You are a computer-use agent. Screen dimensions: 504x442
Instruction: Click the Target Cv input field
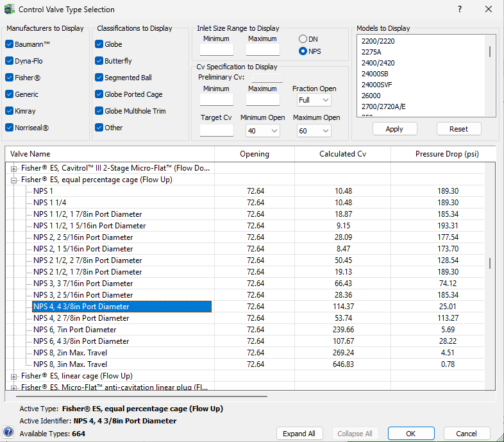coord(217,130)
